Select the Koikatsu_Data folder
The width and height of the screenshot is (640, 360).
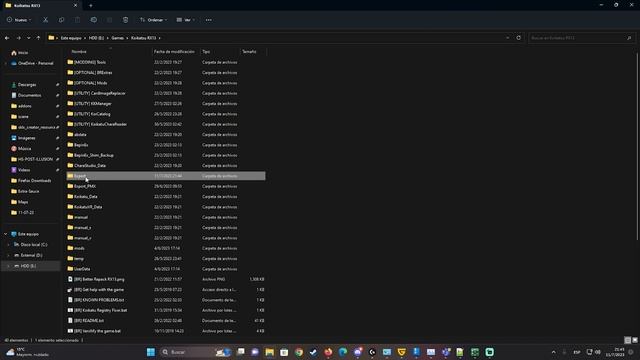(166, 197)
